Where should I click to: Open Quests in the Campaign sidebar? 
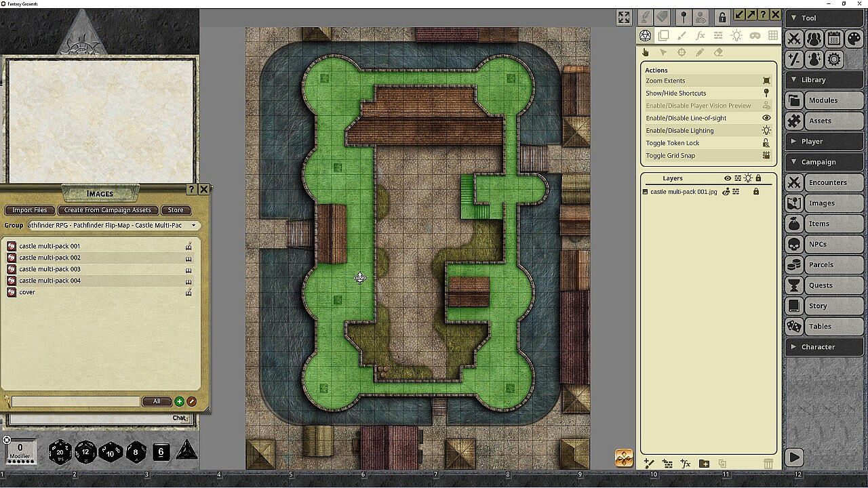(825, 285)
